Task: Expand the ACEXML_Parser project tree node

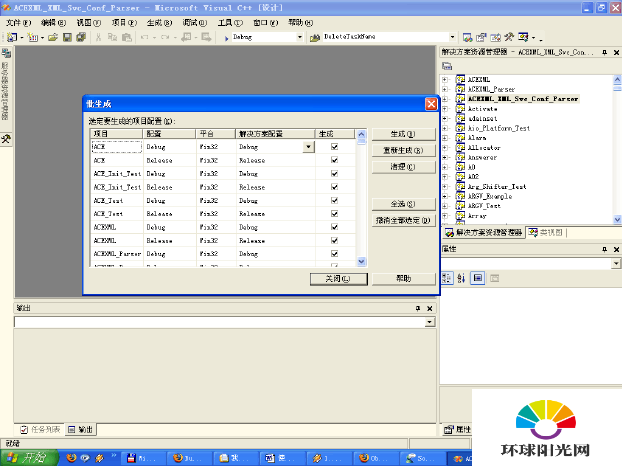Action: pos(445,89)
